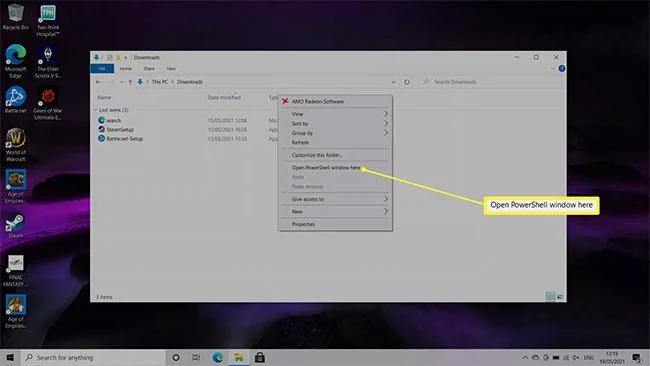Go back with the Explorer back arrow
The image size is (650, 366).
pyautogui.click(x=99, y=82)
